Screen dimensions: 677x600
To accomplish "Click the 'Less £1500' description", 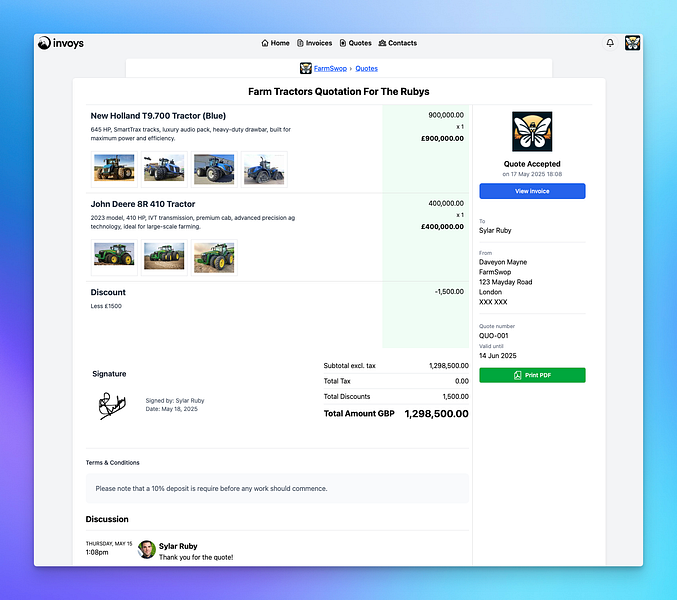I will [x=106, y=306].
